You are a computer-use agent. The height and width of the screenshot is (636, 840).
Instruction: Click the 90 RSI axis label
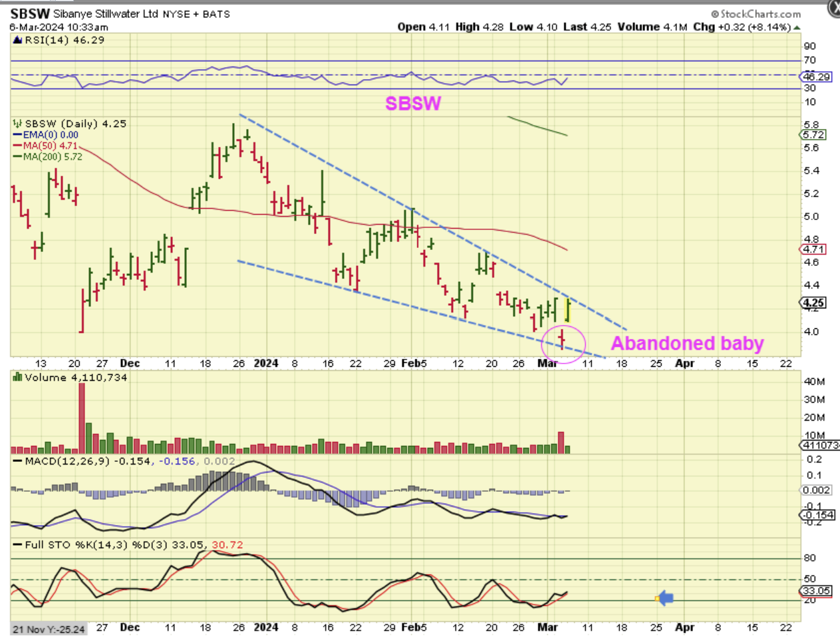pyautogui.click(x=809, y=46)
